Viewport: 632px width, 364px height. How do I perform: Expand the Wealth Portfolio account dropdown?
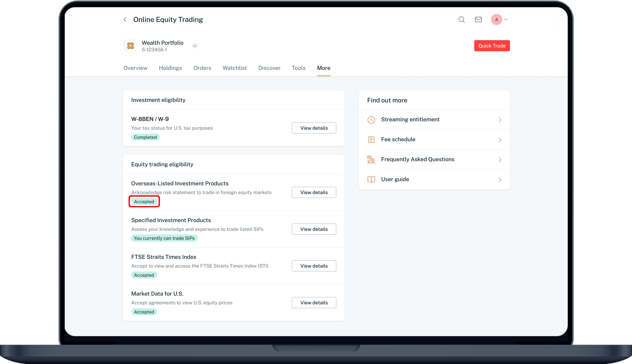coord(195,46)
